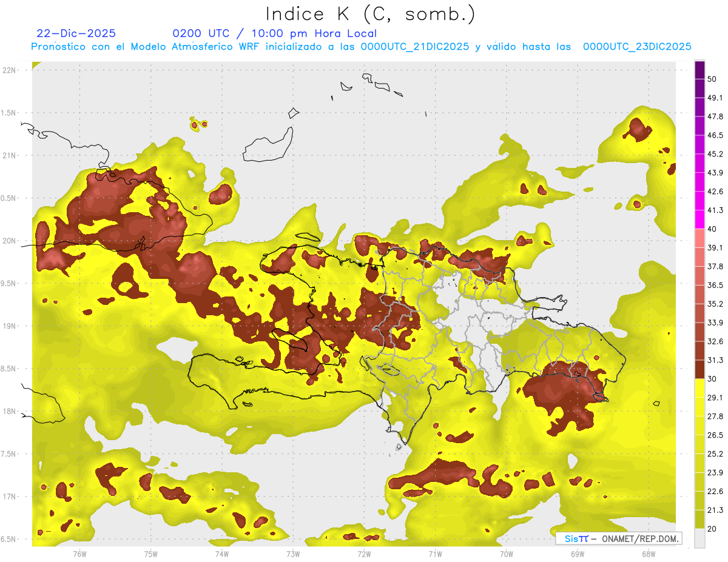Screen dimensions: 728x562
Task: Click the '41.3' colorbar value
Action: coord(715,210)
